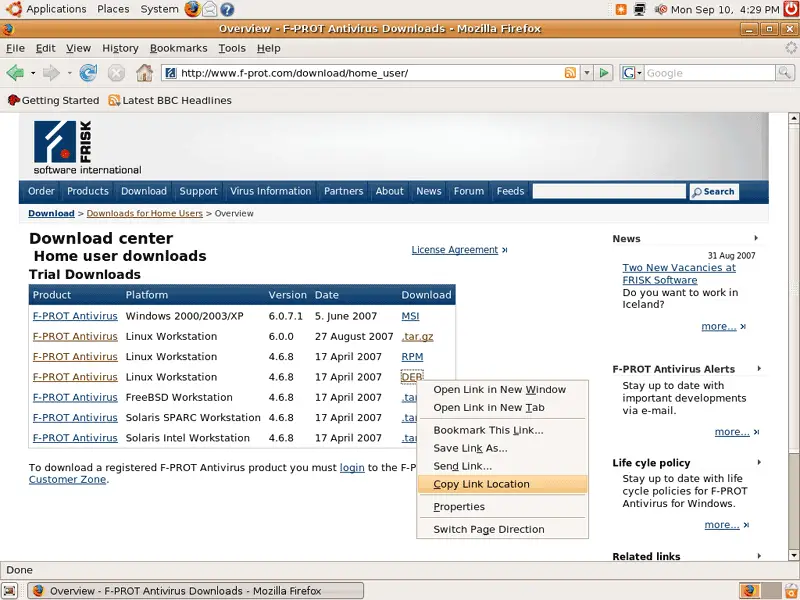This screenshot has height=600, width=800.
Task: Select Copy Link Location in context menu
Action: (x=503, y=484)
